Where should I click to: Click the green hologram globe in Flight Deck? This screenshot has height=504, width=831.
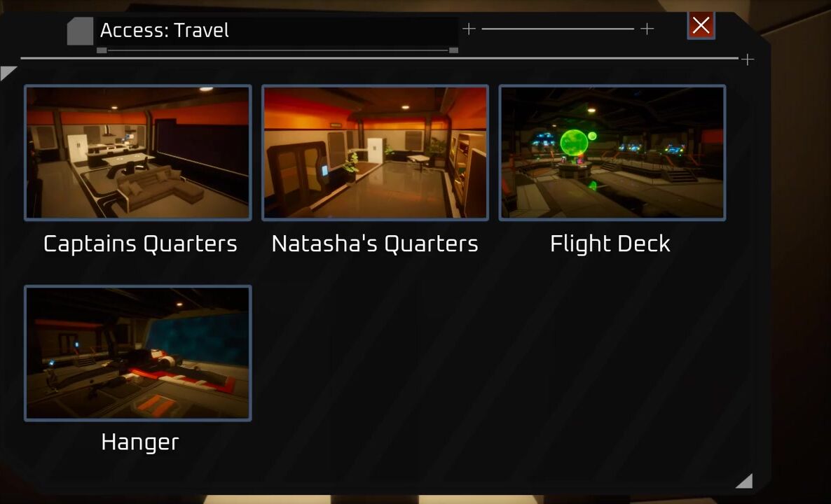575,142
